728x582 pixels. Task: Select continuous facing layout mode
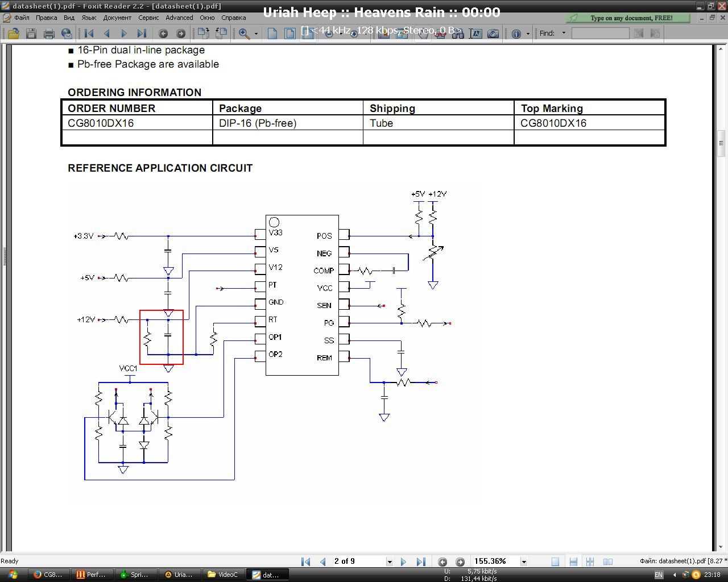click(x=590, y=562)
